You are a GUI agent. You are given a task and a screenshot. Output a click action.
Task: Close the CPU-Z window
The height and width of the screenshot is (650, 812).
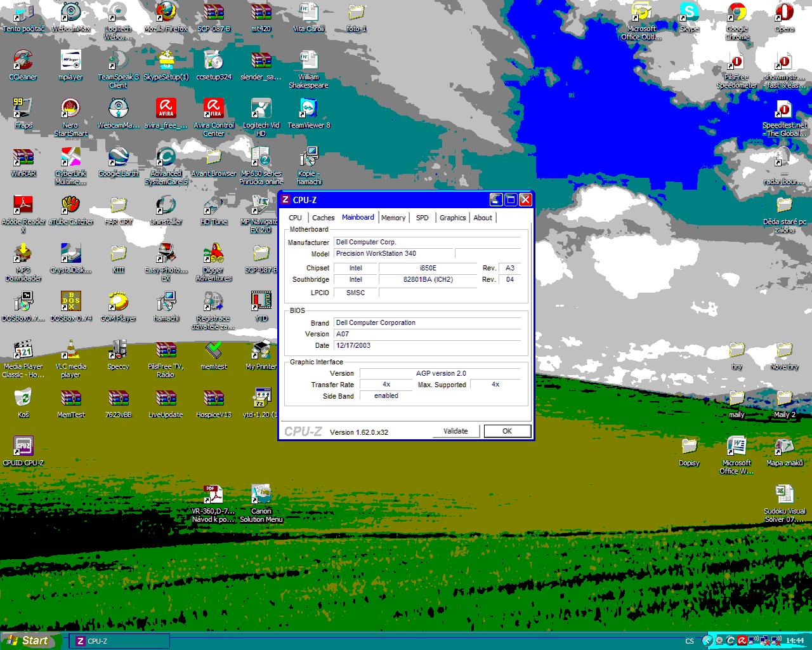pos(525,199)
